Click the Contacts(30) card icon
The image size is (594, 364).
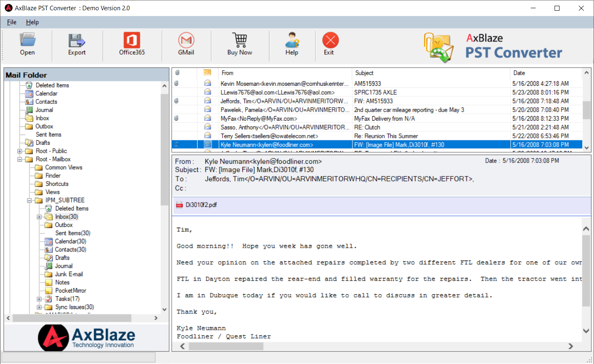[48, 250]
